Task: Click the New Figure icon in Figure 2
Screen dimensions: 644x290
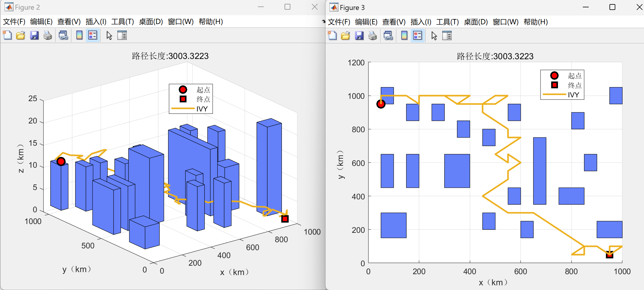Action: click(x=7, y=35)
